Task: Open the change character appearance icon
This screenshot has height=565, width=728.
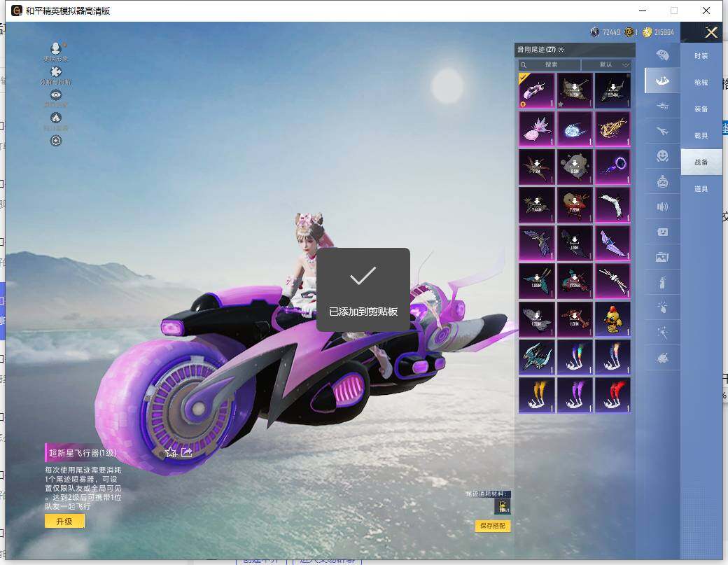Action: tap(56, 48)
